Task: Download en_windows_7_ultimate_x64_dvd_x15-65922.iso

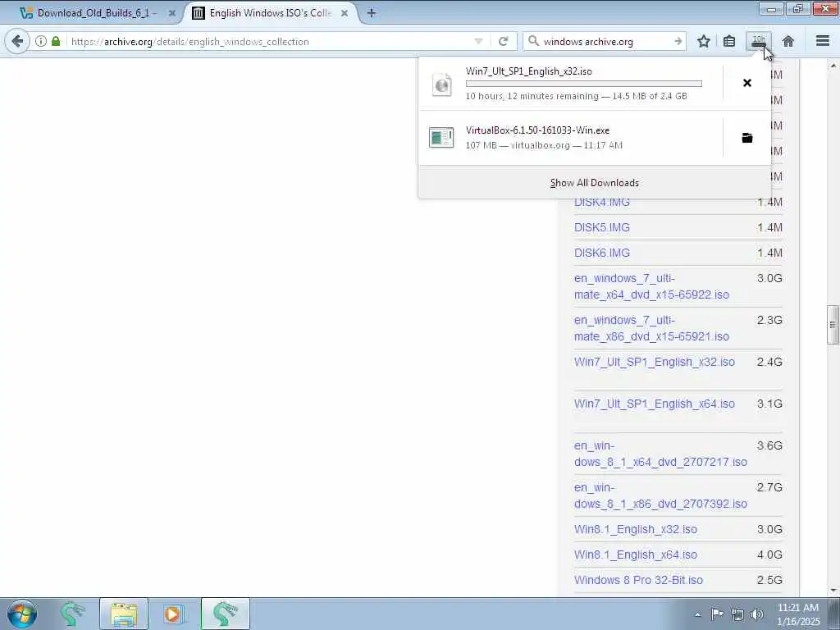Action: tap(651, 286)
